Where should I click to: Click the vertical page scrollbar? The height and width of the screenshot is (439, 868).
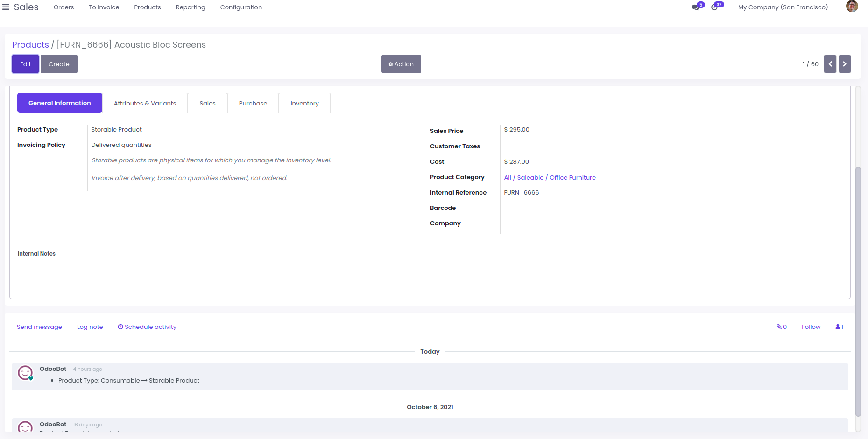click(858, 289)
